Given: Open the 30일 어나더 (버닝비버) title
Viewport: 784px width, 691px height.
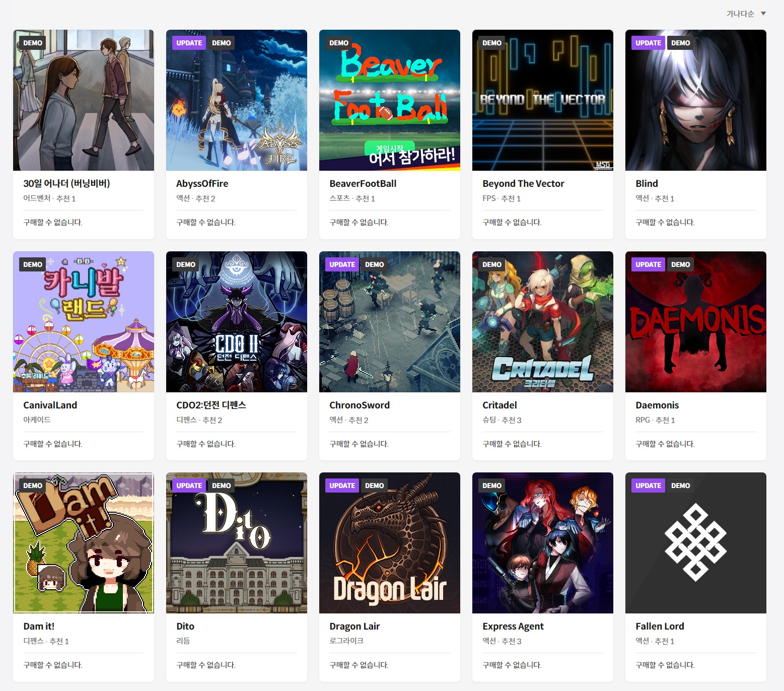Looking at the screenshot, I should (66, 183).
